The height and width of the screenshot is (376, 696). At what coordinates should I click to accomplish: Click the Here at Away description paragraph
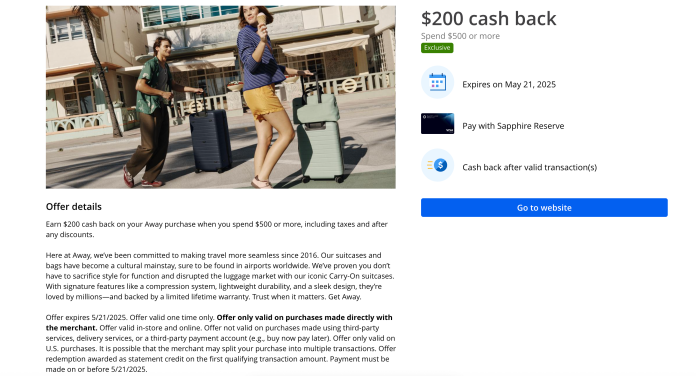click(x=220, y=276)
